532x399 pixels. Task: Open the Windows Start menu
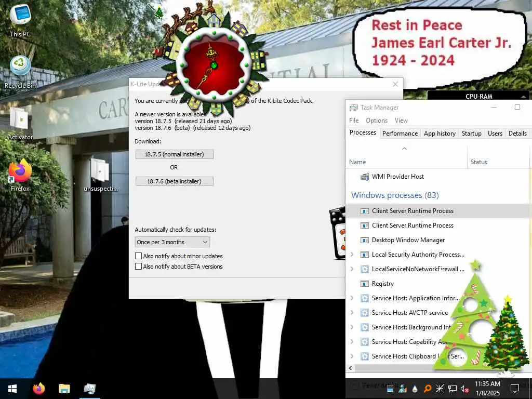point(12,389)
